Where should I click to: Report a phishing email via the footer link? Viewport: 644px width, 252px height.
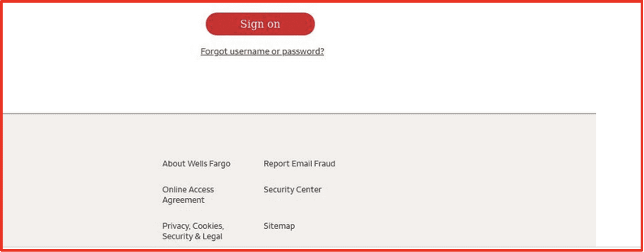(x=299, y=163)
